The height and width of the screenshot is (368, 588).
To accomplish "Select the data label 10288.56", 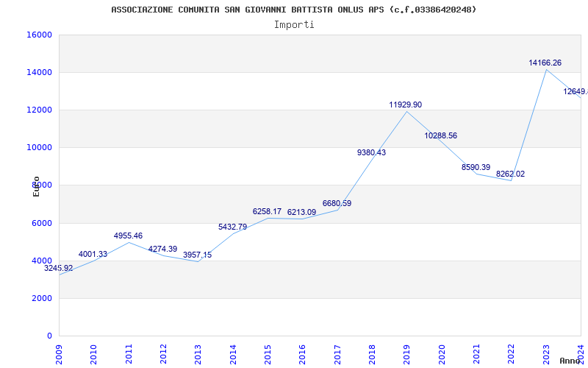I will [440, 135].
